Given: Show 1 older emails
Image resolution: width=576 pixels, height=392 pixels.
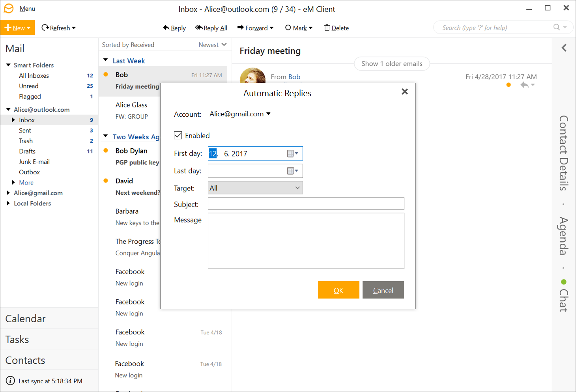Looking at the screenshot, I should coord(392,63).
